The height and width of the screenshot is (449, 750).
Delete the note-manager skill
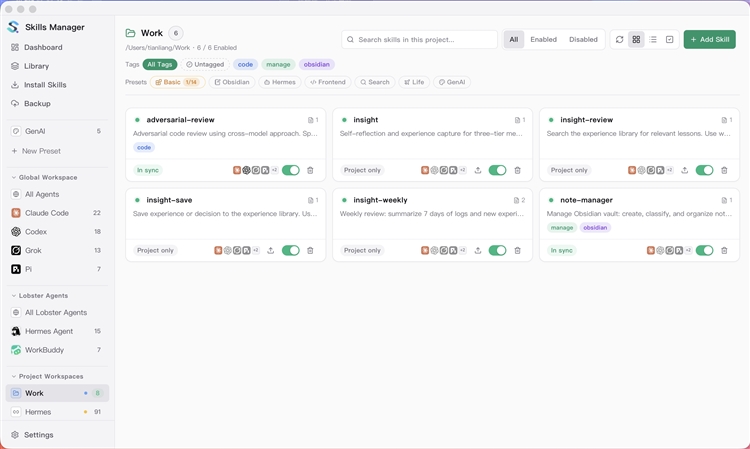(x=724, y=251)
